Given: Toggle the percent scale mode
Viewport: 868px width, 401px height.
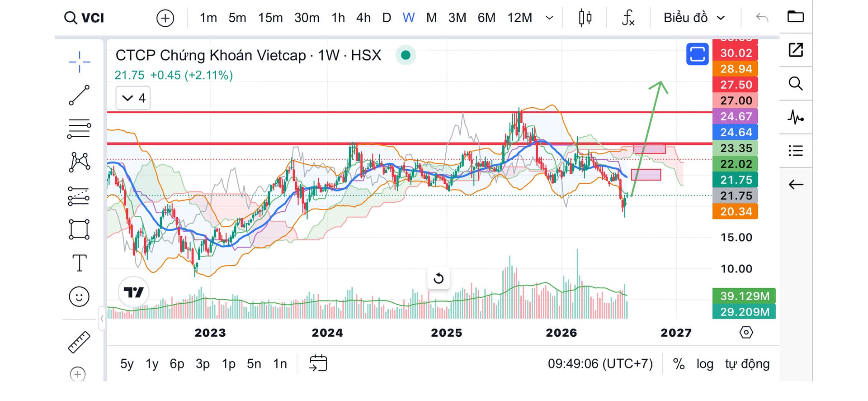Looking at the screenshot, I should 679,364.
